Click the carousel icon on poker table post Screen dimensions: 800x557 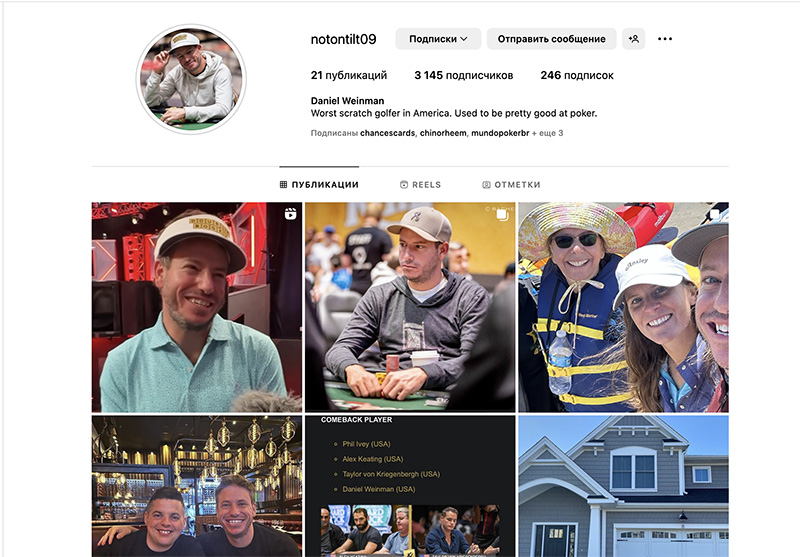[503, 215]
